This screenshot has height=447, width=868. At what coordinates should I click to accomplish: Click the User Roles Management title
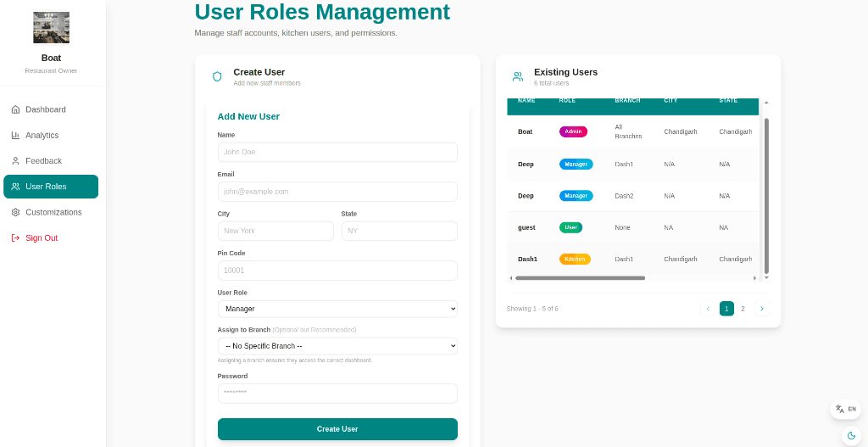322,12
